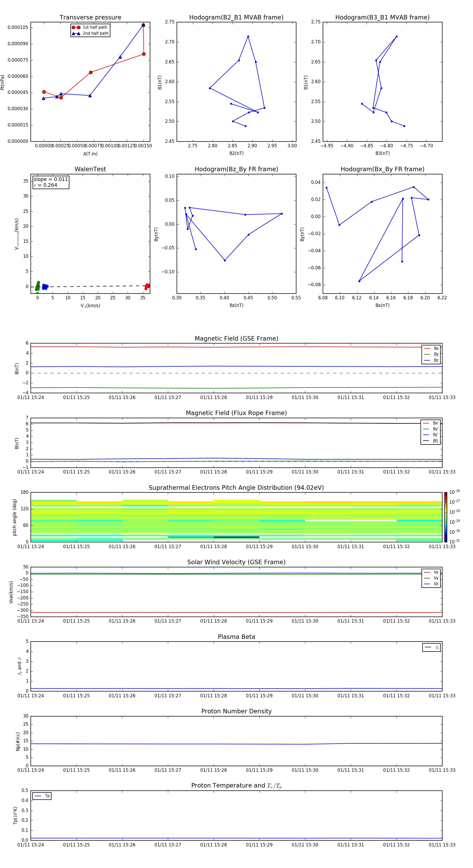473x868 pixels.
Task: Click the peak point of the B2_B1 hodogram
Action: point(248,36)
